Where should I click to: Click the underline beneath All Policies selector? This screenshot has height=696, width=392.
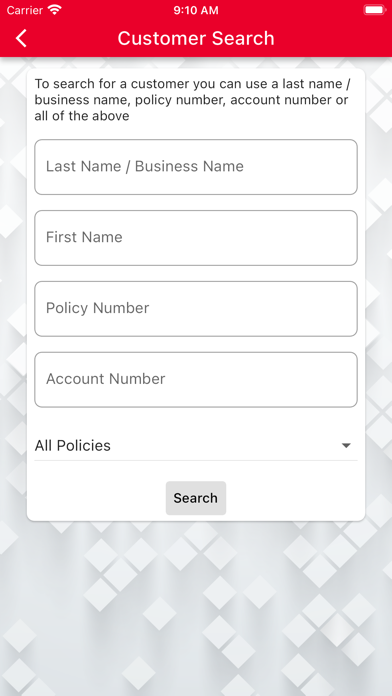click(196, 460)
